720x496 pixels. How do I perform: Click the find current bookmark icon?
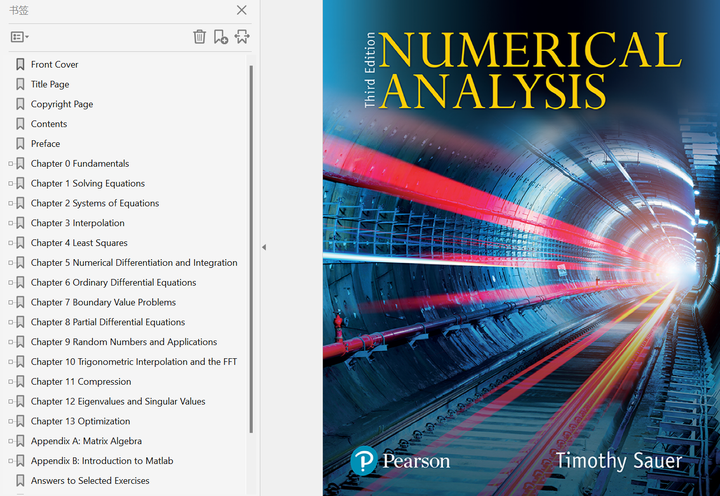click(x=241, y=37)
